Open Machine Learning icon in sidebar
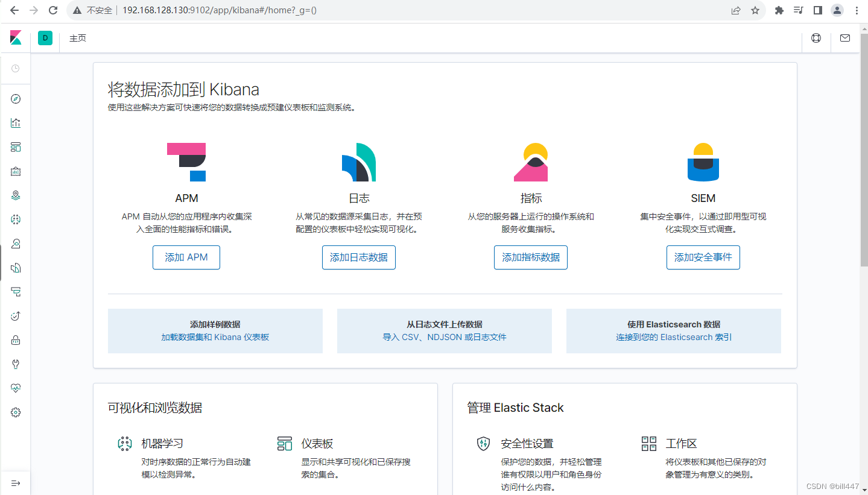 coord(16,219)
